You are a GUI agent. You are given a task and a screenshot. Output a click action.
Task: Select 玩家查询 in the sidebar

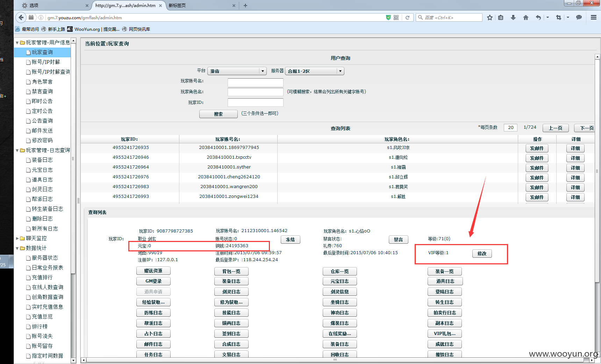tap(42, 52)
